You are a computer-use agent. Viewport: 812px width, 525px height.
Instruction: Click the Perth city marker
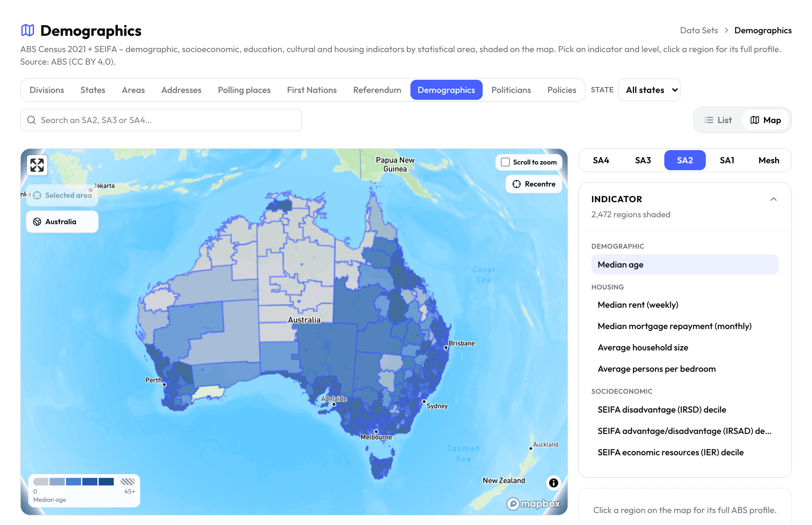click(164, 385)
